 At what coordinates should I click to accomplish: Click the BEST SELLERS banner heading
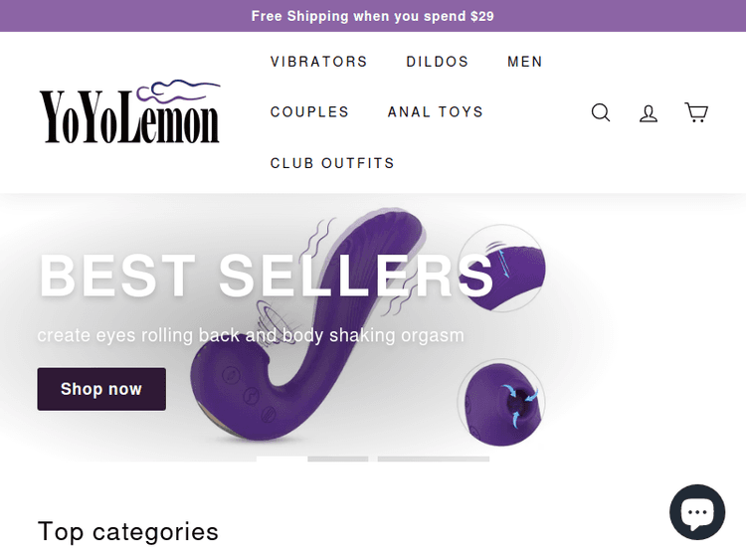266,276
